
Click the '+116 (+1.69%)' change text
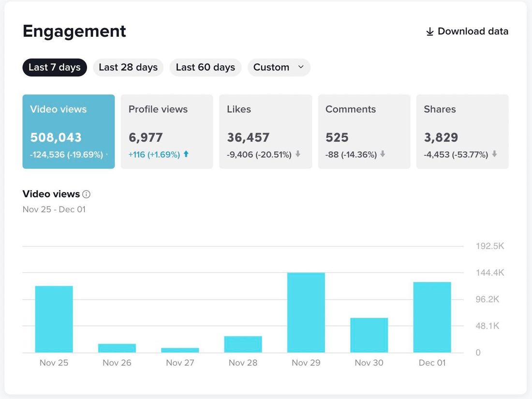(x=154, y=155)
